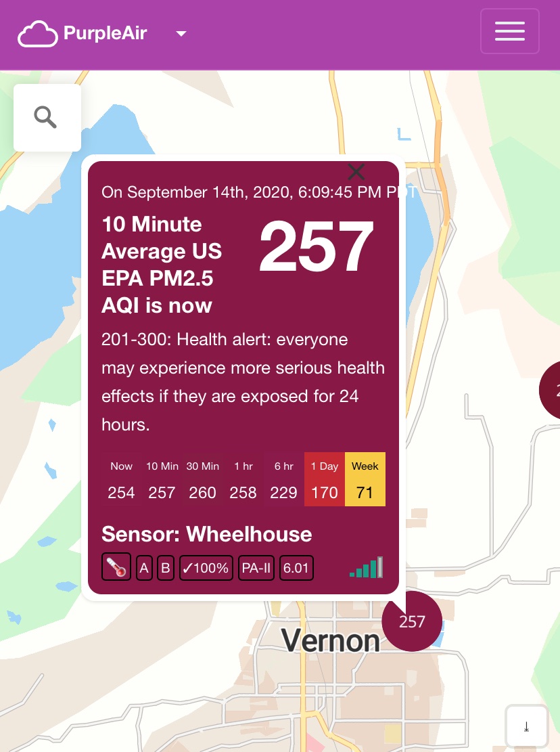Toggle channel B sensor badge
Image resolution: width=560 pixels, height=752 pixels.
pos(165,568)
